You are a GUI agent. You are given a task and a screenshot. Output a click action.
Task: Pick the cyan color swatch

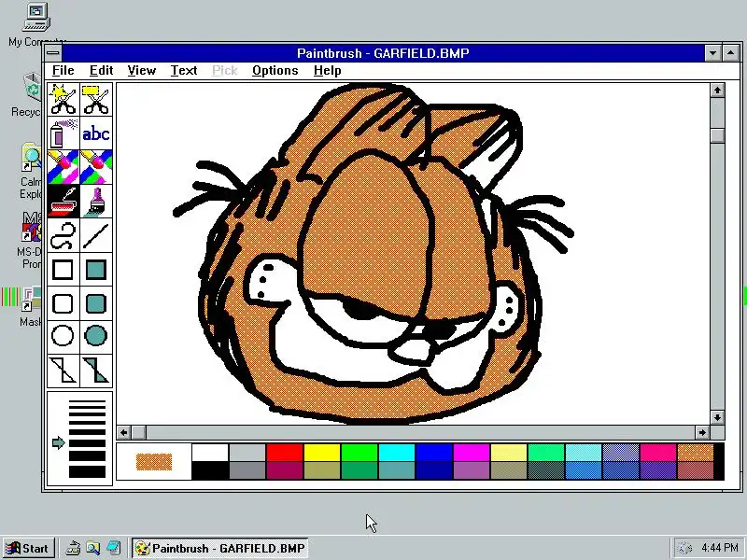click(396, 453)
